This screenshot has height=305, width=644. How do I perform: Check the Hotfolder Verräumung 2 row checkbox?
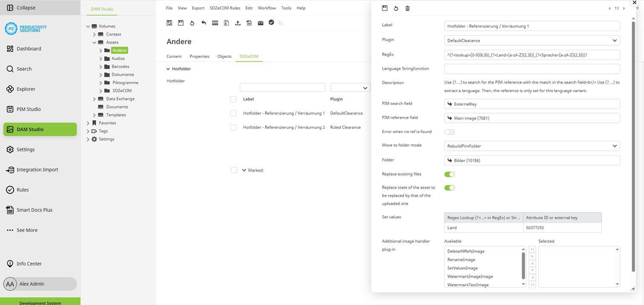click(x=233, y=128)
